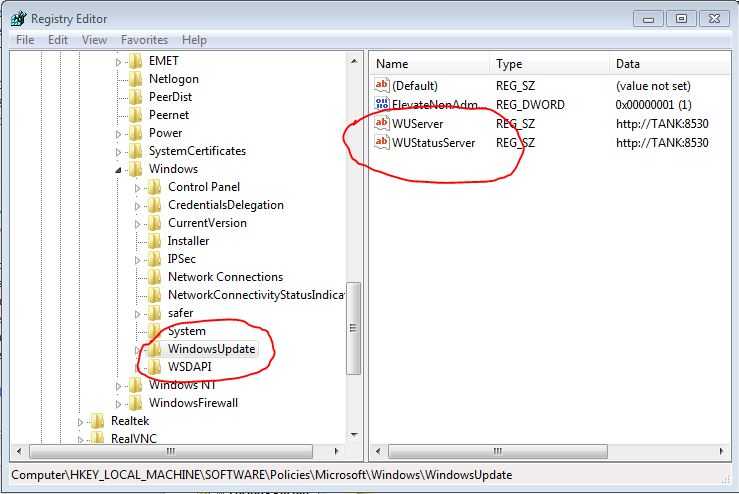The height and width of the screenshot is (494, 739).
Task: Expand the IPSec key
Action: 137,260
